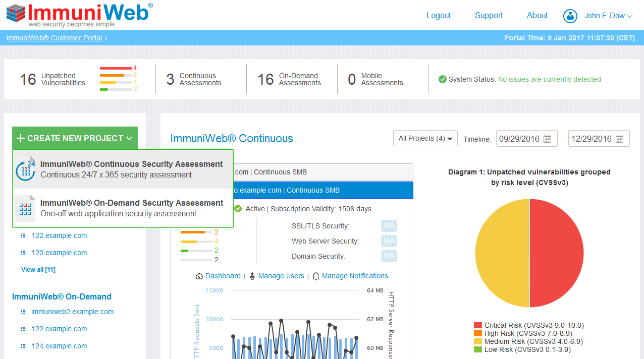Select ImmuniWeb On-Demand Security Assessment option

click(x=131, y=208)
